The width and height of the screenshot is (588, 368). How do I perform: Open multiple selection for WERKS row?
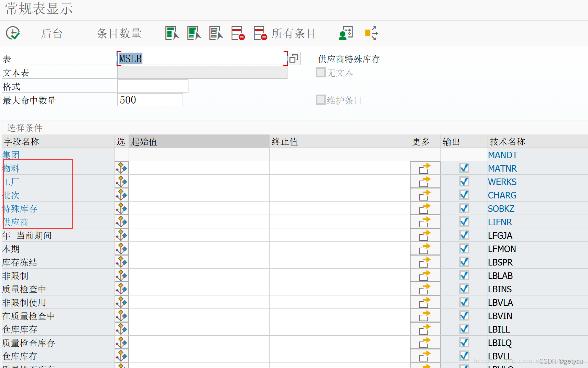tap(425, 182)
